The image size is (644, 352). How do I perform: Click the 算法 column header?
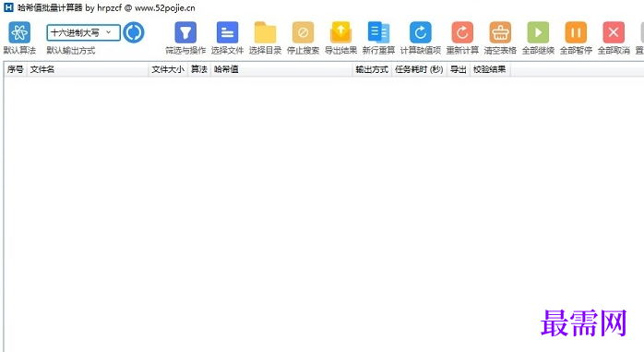tap(199, 69)
